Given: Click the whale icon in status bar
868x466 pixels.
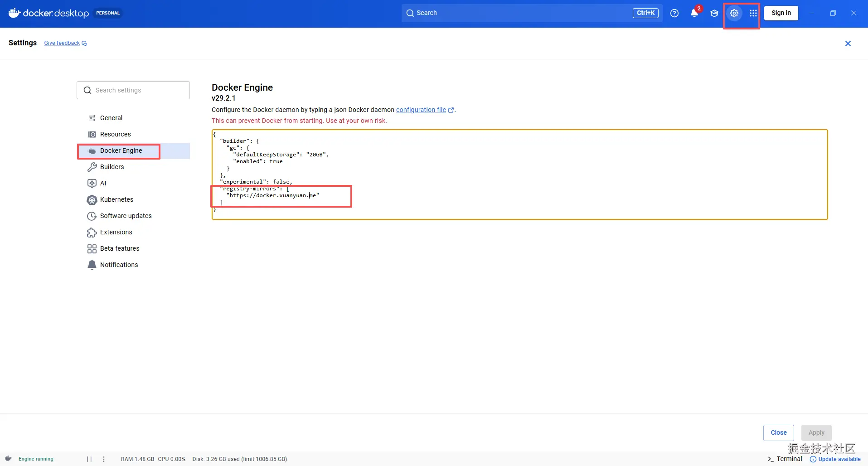Looking at the screenshot, I should [x=8, y=459].
